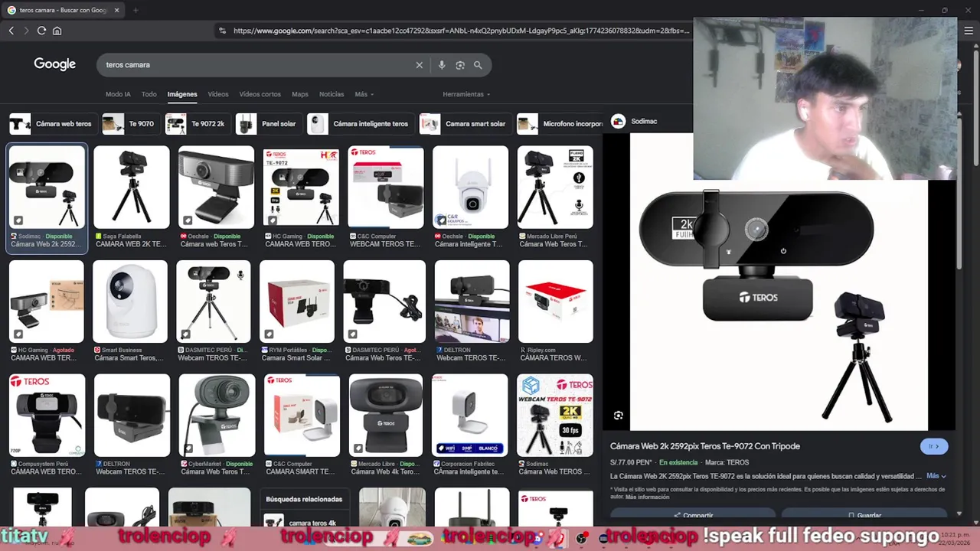Select the Te 9070 filter chip

[129, 124]
